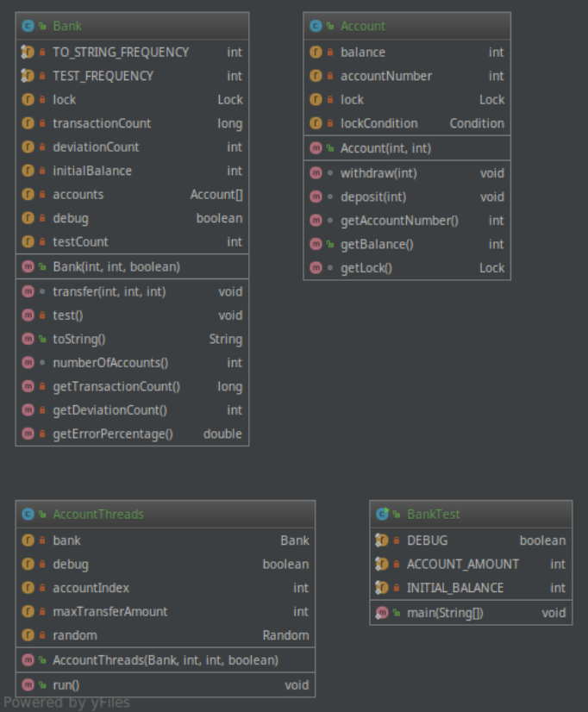Select the accounts field of type Account[]
Image resolution: width=588 pixels, height=712 pixels.
coord(132,194)
